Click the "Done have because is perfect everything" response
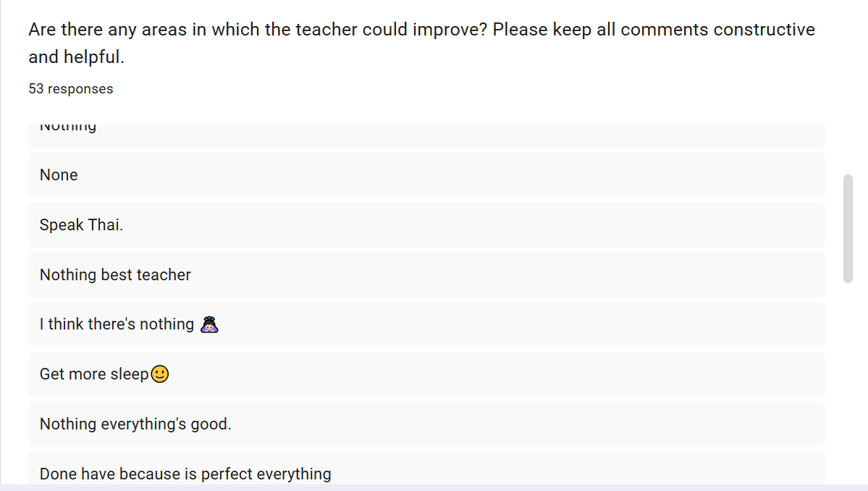 coord(185,474)
